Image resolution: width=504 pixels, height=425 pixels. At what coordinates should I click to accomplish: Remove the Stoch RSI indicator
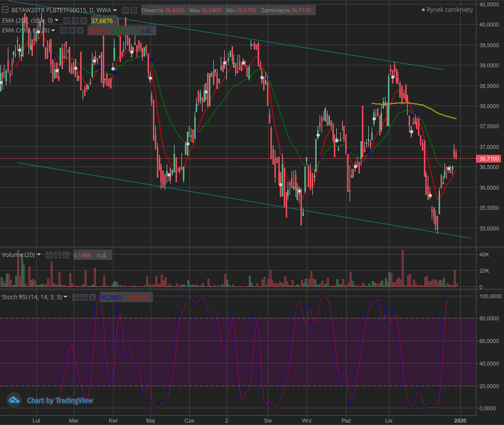pyautogui.click(x=92, y=297)
